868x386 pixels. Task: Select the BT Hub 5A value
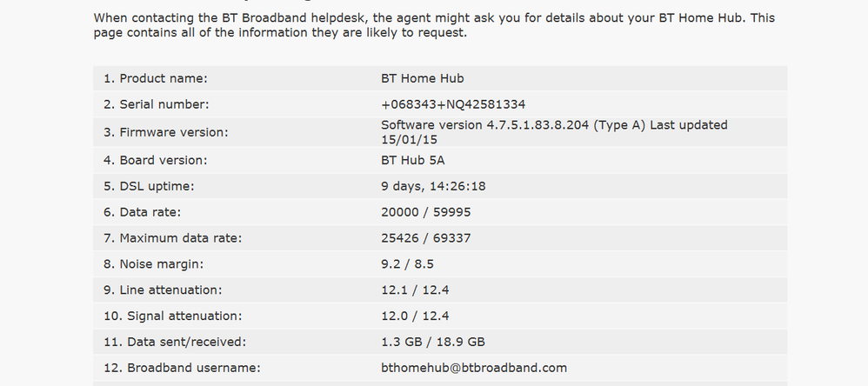point(413,160)
